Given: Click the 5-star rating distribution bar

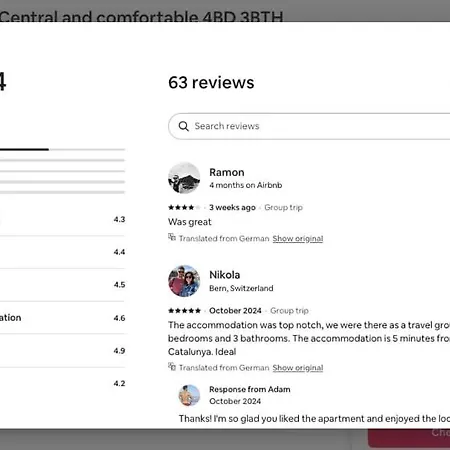Looking at the screenshot, I should (x=62, y=149).
